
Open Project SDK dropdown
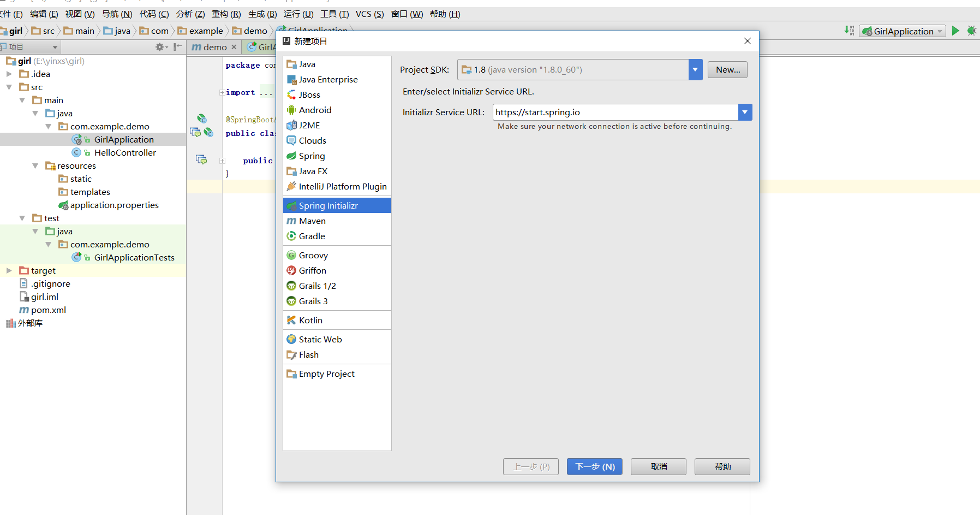[695, 70]
